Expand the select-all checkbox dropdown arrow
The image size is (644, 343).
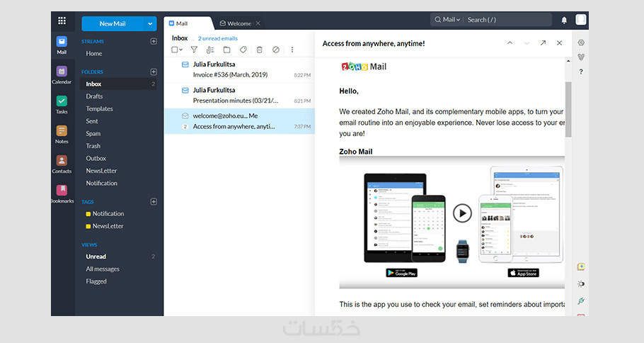pyautogui.click(x=180, y=50)
